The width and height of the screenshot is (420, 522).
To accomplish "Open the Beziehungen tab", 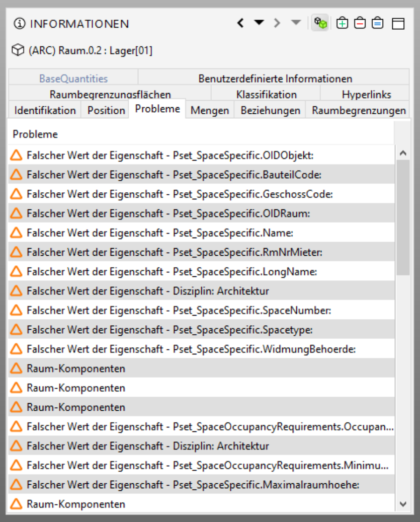I will coord(270,110).
